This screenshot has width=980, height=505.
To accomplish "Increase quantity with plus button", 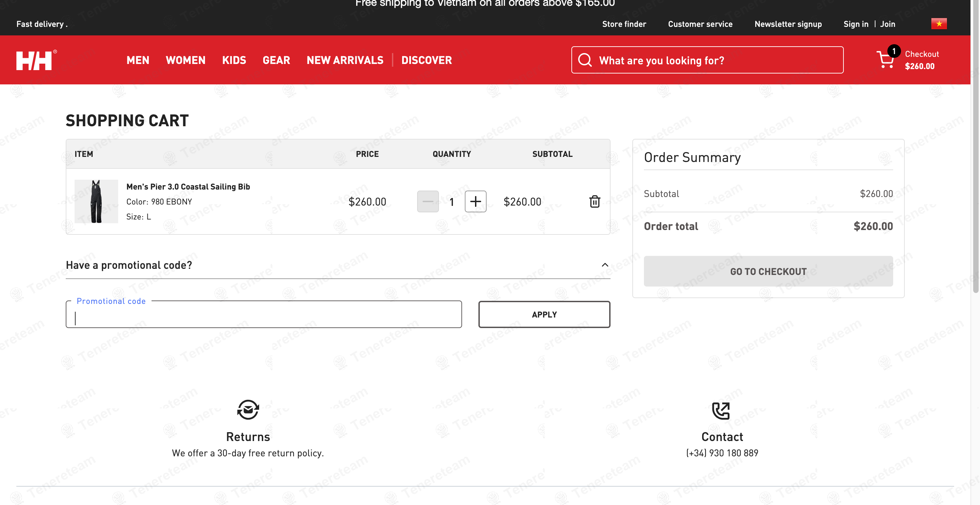I will [476, 201].
